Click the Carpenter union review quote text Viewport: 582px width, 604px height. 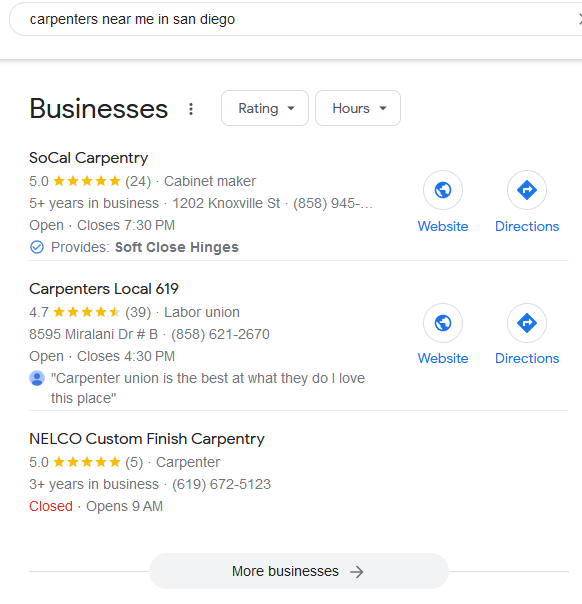pos(208,388)
